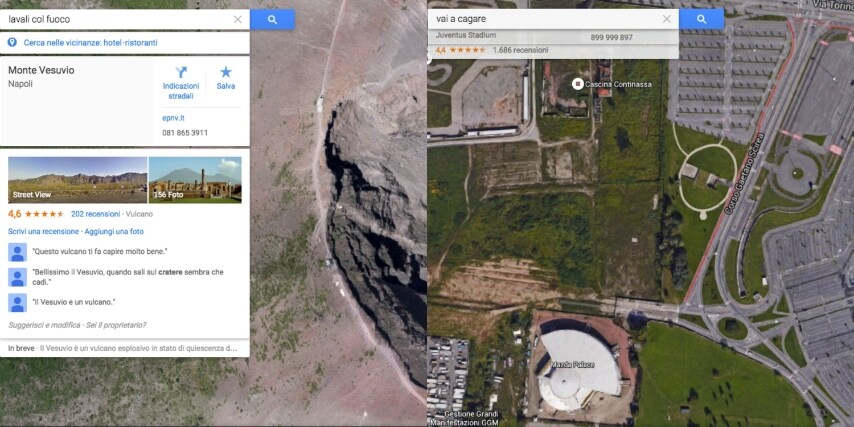Screen dimensions: 854x427
Task: Open the Street View thumbnail
Action: point(77,180)
